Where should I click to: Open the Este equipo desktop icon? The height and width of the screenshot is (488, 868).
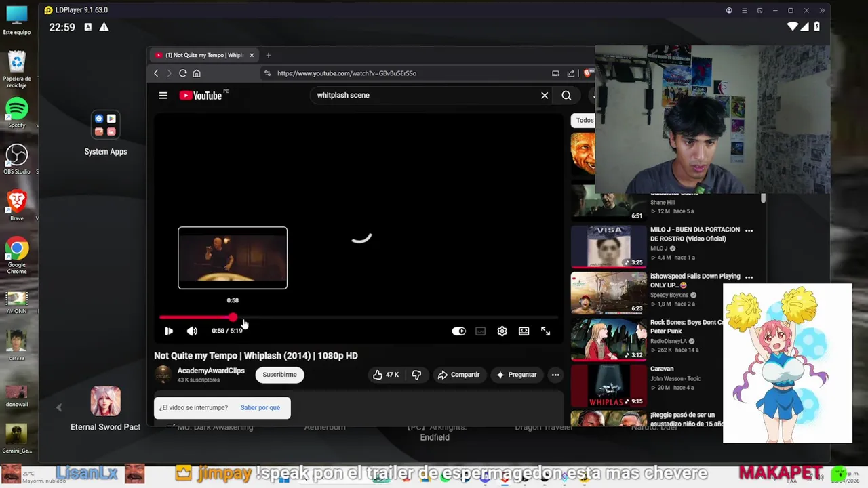pyautogui.click(x=17, y=20)
